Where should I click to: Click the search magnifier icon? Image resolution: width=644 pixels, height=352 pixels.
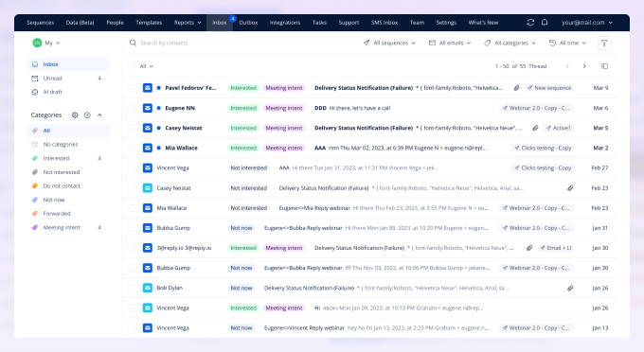pyautogui.click(x=133, y=43)
